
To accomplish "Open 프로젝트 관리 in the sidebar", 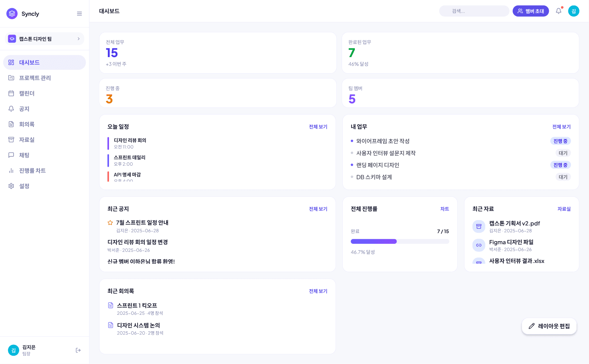I will [x=44, y=78].
